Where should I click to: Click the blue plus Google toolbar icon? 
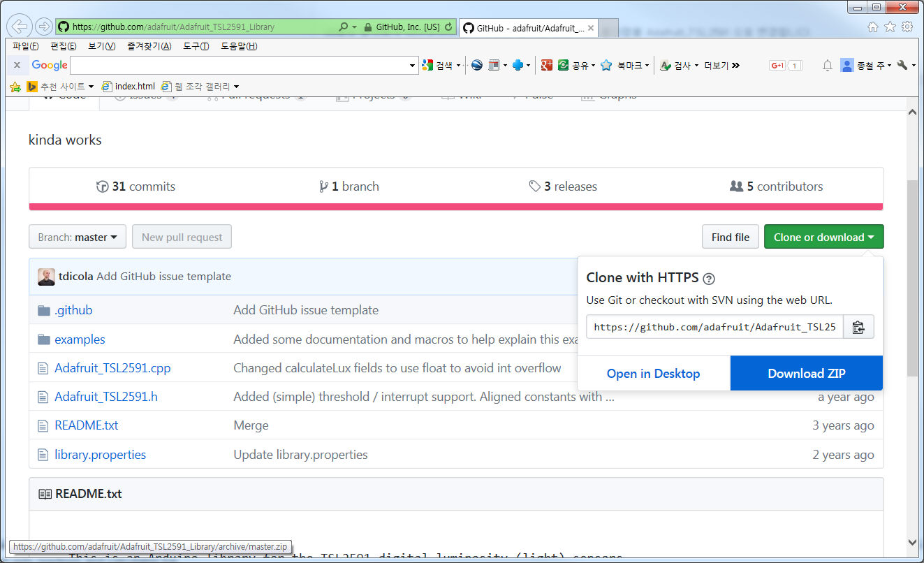click(518, 65)
